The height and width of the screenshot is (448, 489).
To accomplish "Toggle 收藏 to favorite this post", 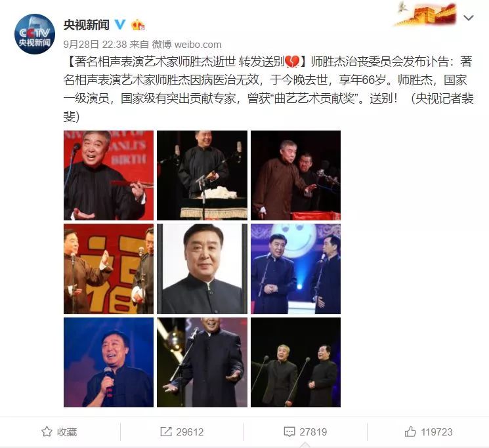I will point(59,432).
